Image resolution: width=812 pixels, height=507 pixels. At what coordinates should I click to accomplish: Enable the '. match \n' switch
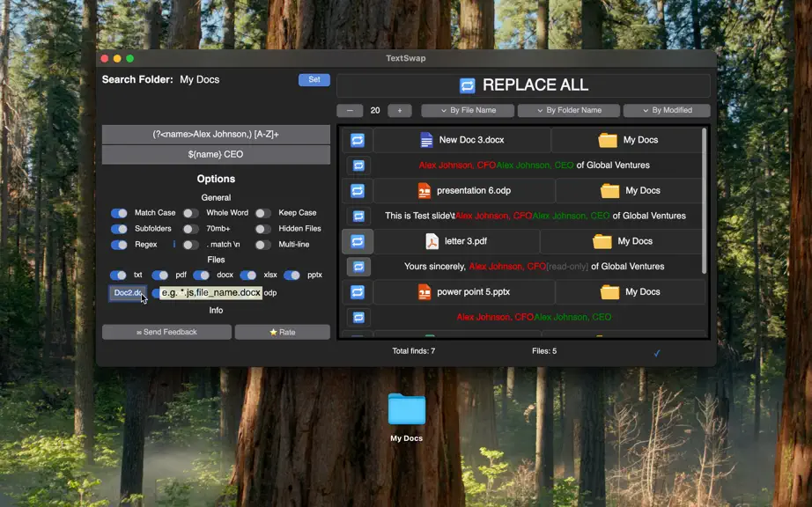point(190,245)
